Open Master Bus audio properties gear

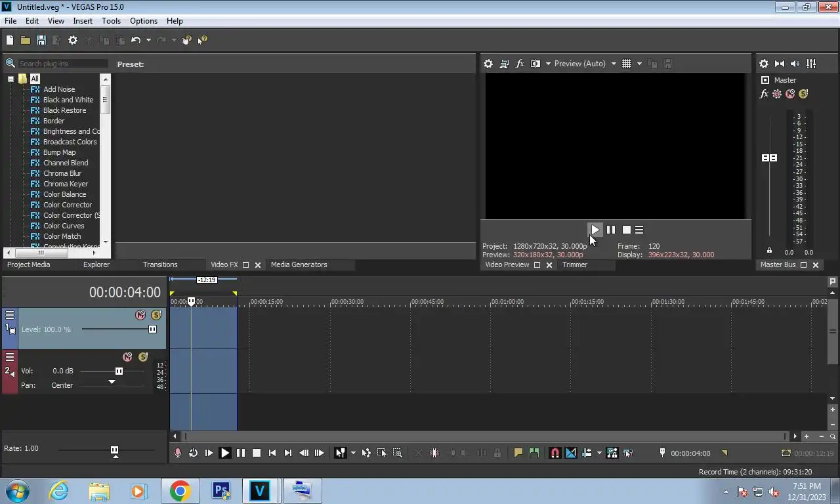[x=764, y=64]
